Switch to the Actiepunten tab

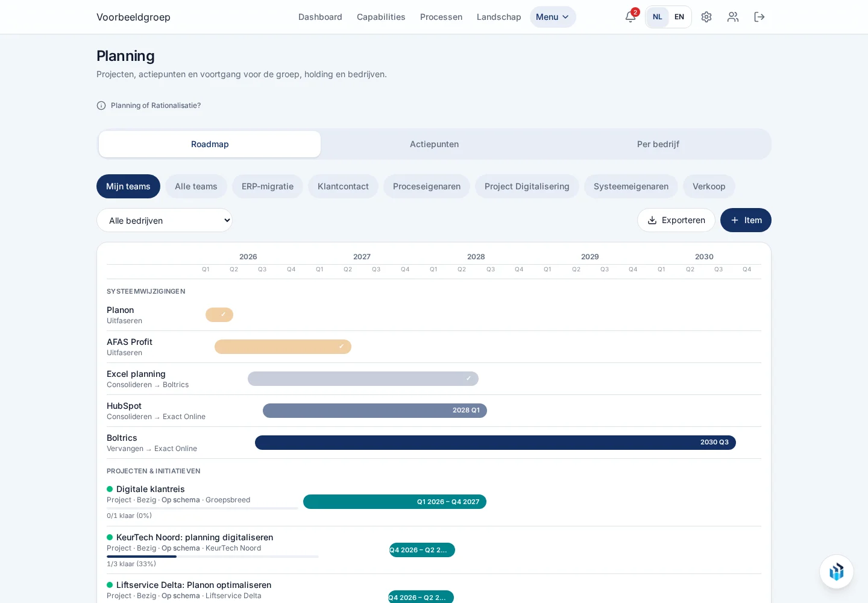(x=434, y=144)
